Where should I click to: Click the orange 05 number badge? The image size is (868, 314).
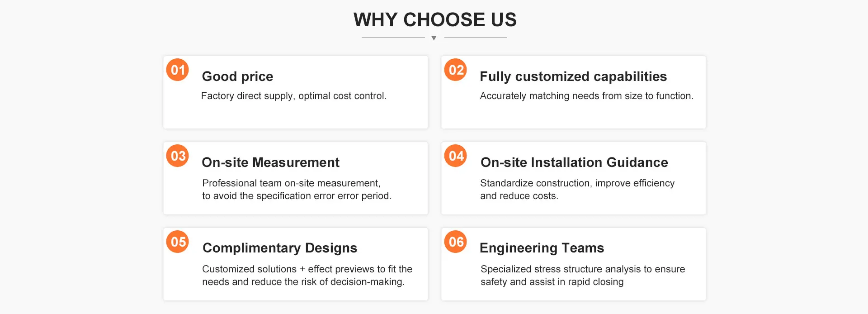tap(178, 242)
